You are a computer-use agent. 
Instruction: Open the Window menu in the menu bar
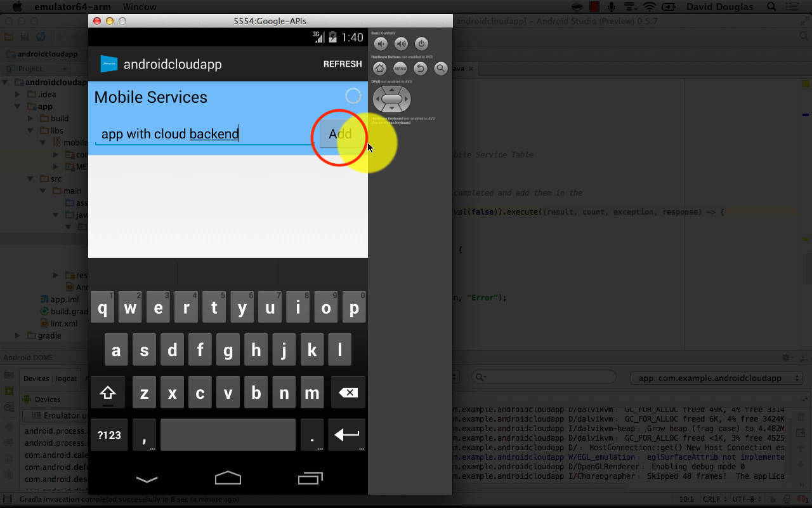pos(140,7)
